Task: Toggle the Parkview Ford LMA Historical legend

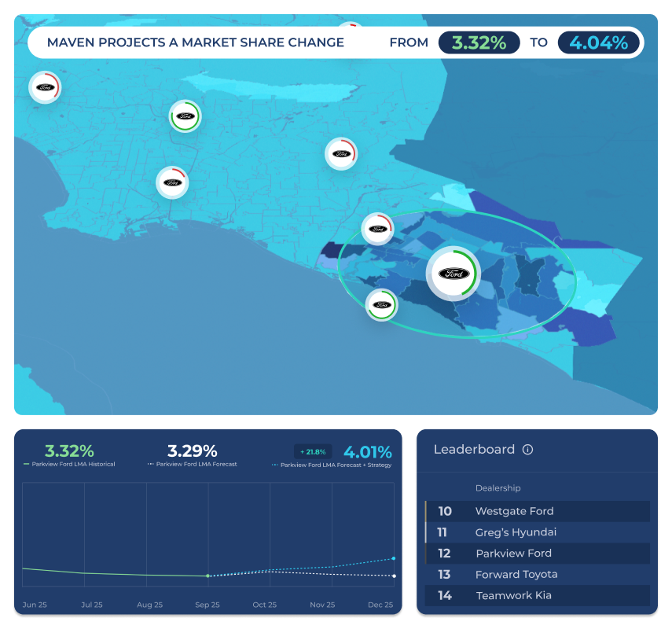Action: click(69, 465)
